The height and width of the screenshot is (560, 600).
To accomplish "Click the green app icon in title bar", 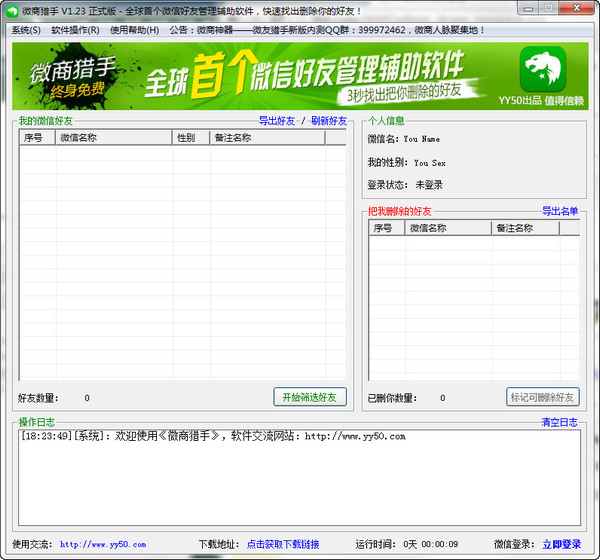I will coord(12,11).
